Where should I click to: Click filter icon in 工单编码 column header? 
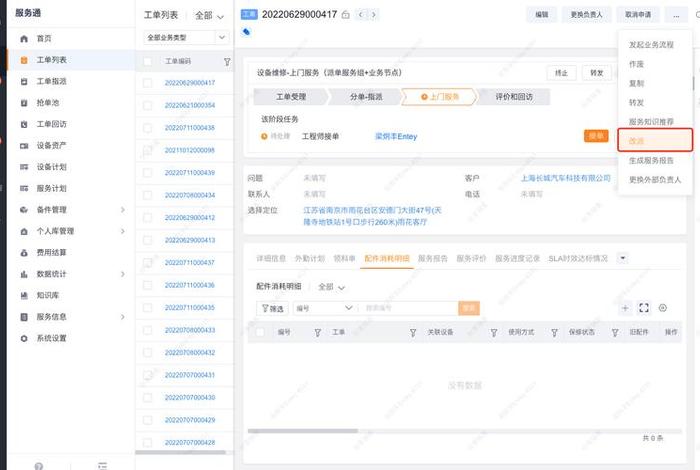point(227,62)
